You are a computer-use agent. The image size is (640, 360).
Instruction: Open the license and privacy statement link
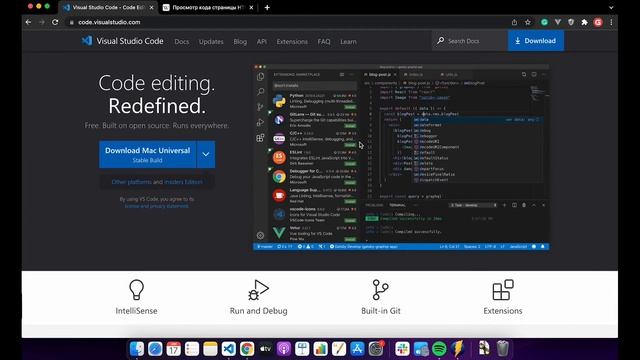(157, 206)
